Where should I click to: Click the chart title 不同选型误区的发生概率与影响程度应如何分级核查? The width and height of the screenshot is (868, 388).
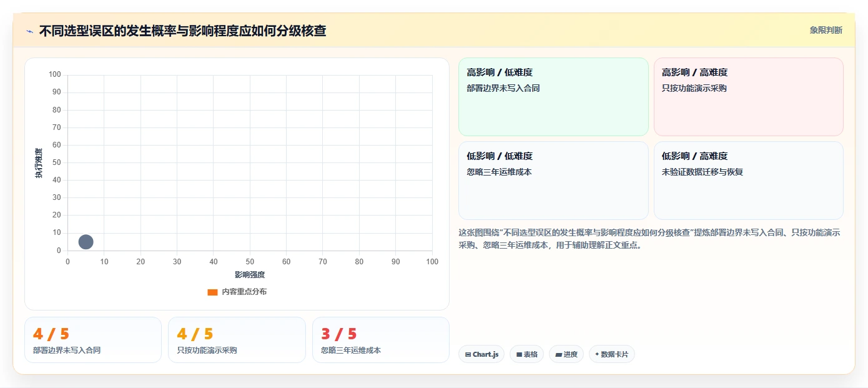[182, 31]
